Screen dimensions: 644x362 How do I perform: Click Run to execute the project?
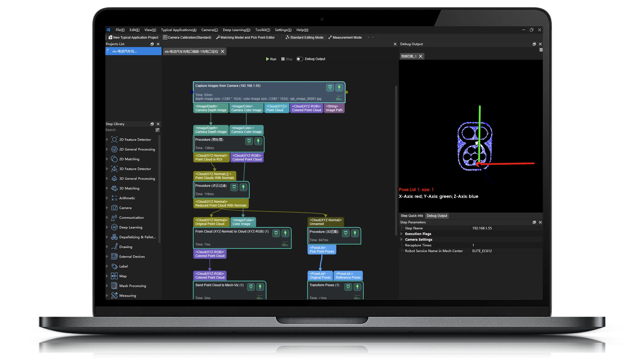[271, 59]
